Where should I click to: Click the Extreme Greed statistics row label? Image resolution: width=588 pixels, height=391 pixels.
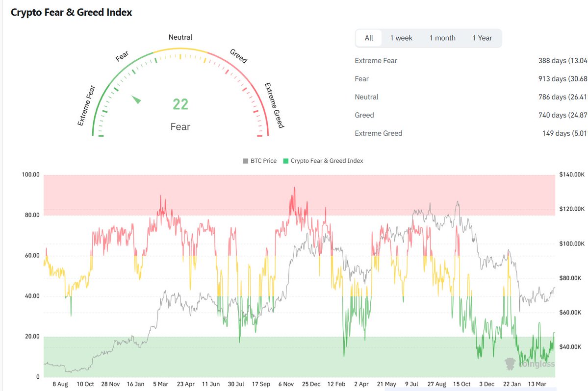click(x=378, y=133)
